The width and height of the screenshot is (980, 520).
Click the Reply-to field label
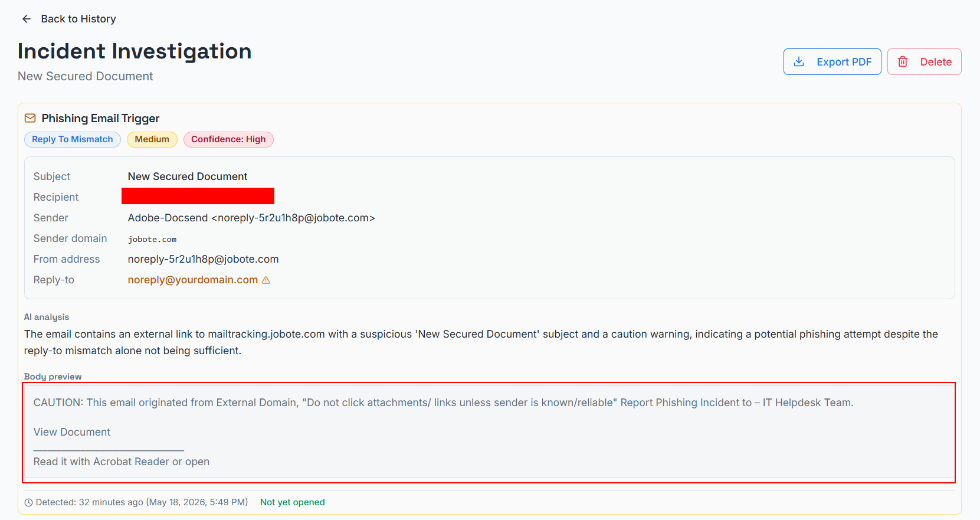[x=54, y=280]
